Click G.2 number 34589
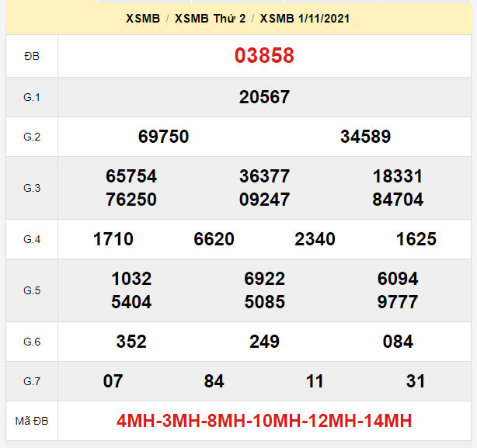 click(365, 137)
